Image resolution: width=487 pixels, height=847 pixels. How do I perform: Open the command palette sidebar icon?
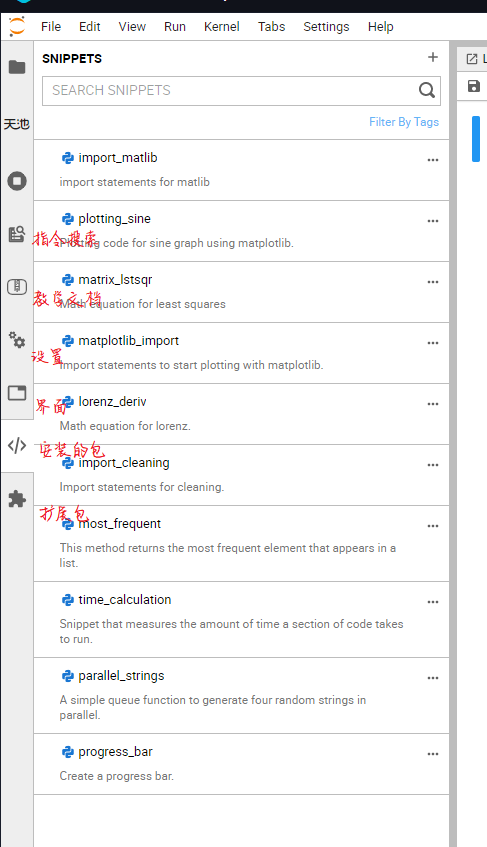click(17, 233)
